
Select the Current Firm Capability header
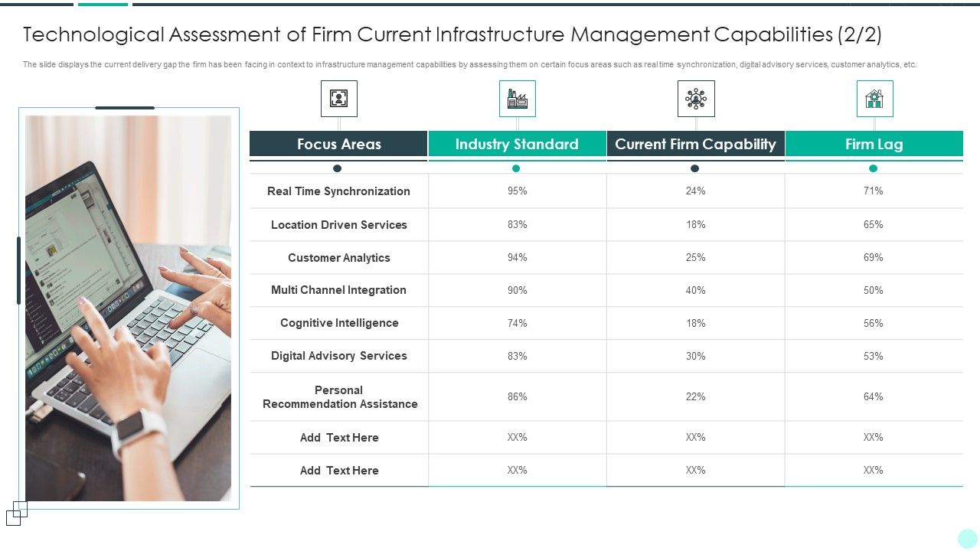pos(695,144)
